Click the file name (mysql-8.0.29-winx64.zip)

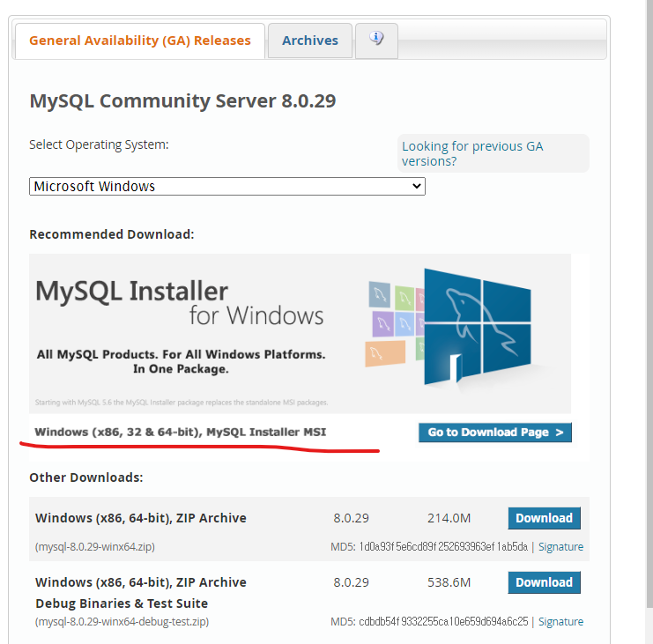coord(95,546)
